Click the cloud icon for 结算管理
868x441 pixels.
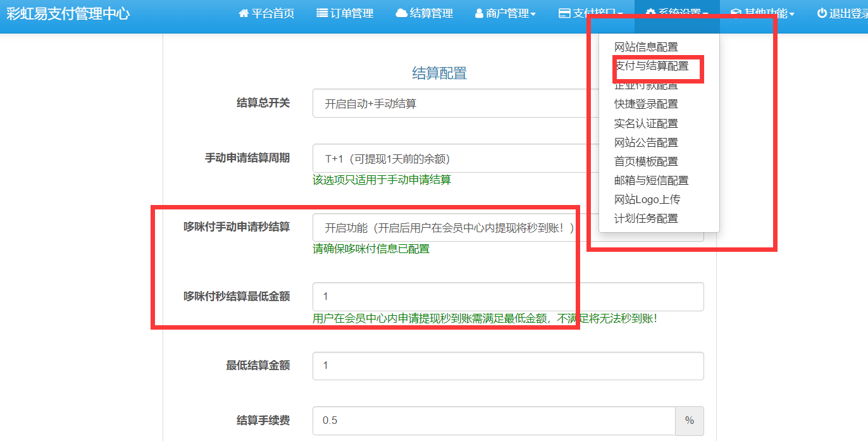[403, 13]
